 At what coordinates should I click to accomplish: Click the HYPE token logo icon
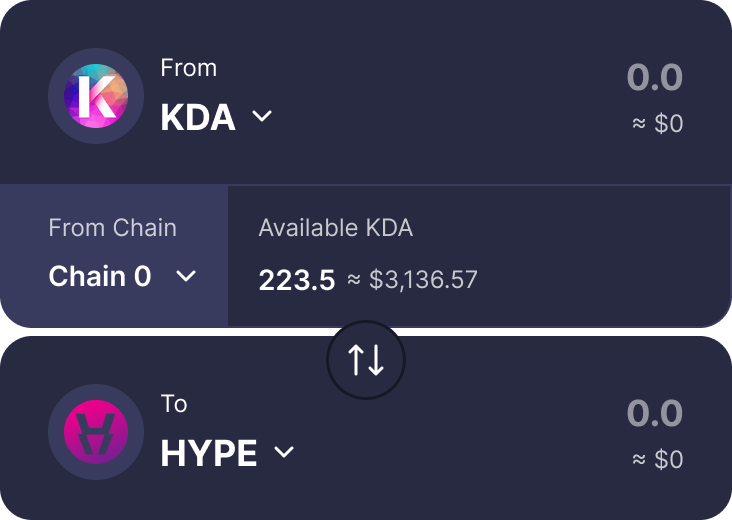click(96, 432)
